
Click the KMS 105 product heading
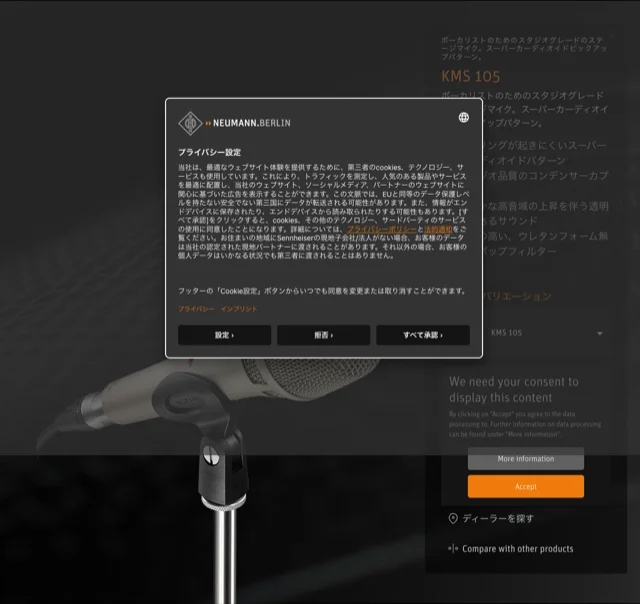(x=471, y=77)
